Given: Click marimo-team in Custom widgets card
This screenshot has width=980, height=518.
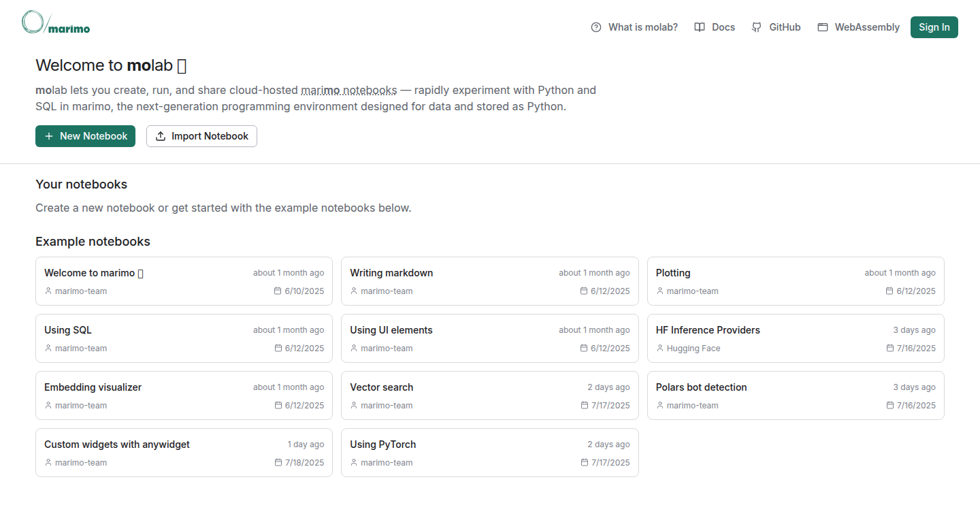Looking at the screenshot, I should (x=81, y=463).
